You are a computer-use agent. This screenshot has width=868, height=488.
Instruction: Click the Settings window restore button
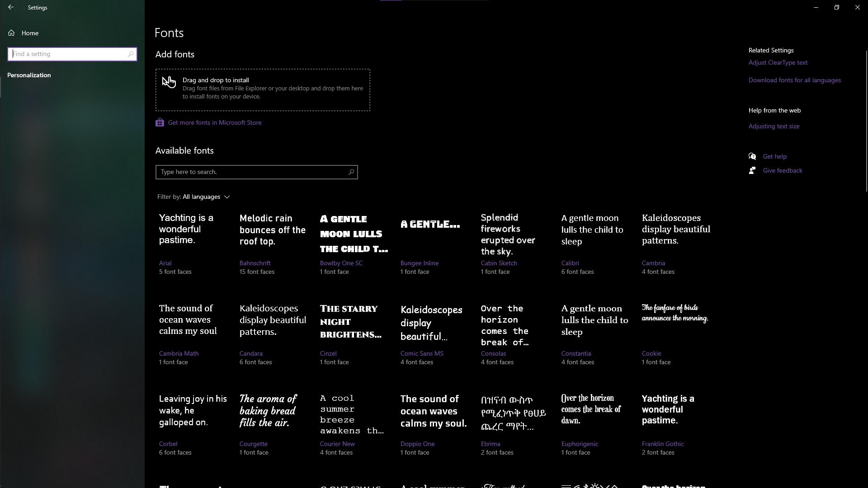[x=836, y=7]
